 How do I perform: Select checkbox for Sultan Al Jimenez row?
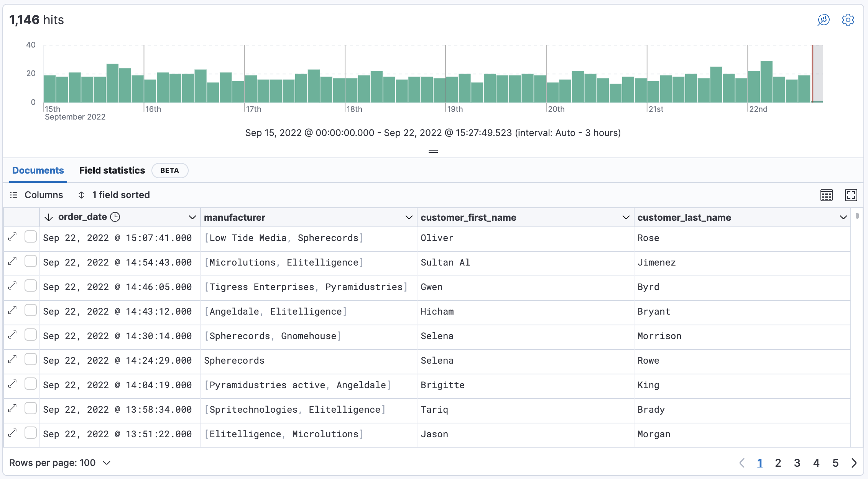pos(31,261)
